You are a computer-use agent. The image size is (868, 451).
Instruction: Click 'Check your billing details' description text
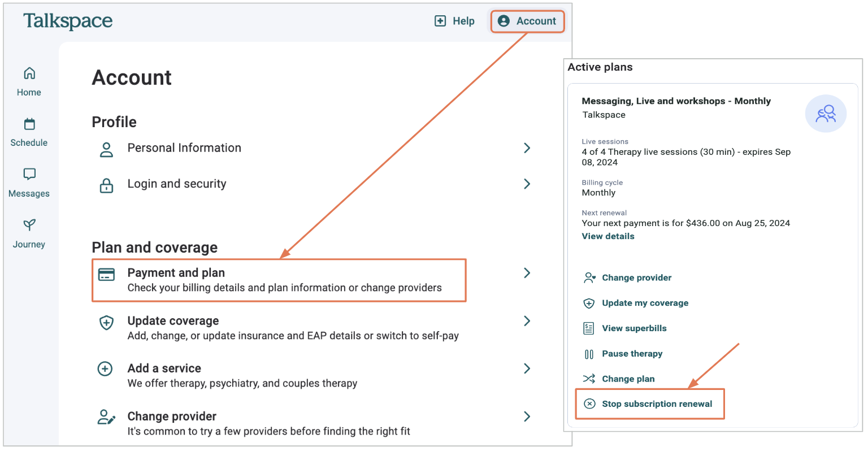click(285, 288)
